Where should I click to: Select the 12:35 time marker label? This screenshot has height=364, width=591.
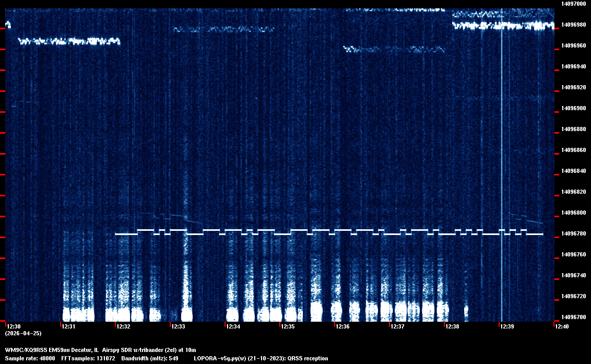coord(288,326)
